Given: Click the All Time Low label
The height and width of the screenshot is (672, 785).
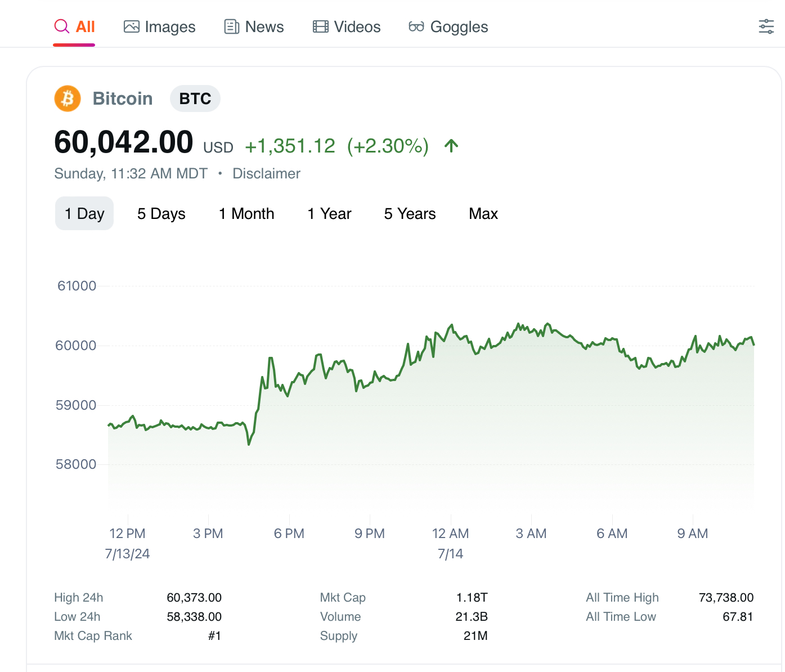Looking at the screenshot, I should (621, 616).
